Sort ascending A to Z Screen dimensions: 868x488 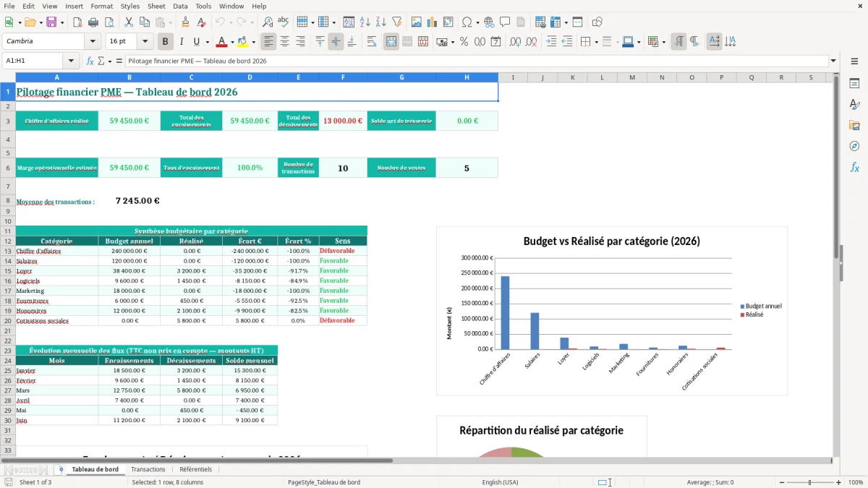(x=365, y=22)
